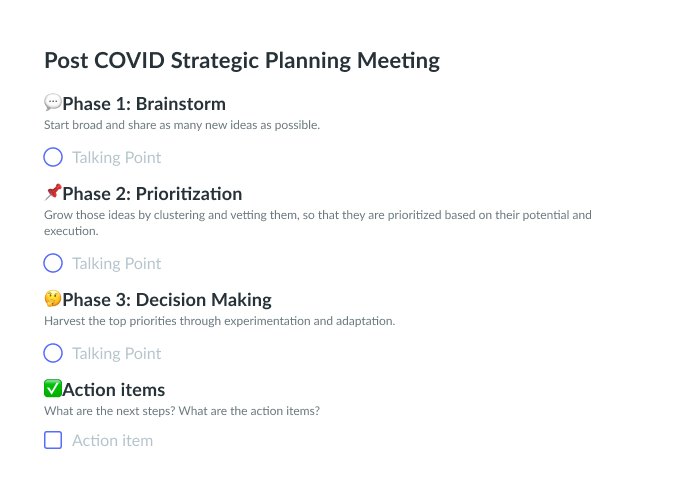
Task: Click the Post COVID Strategic Planning Meeting title
Action: click(242, 60)
